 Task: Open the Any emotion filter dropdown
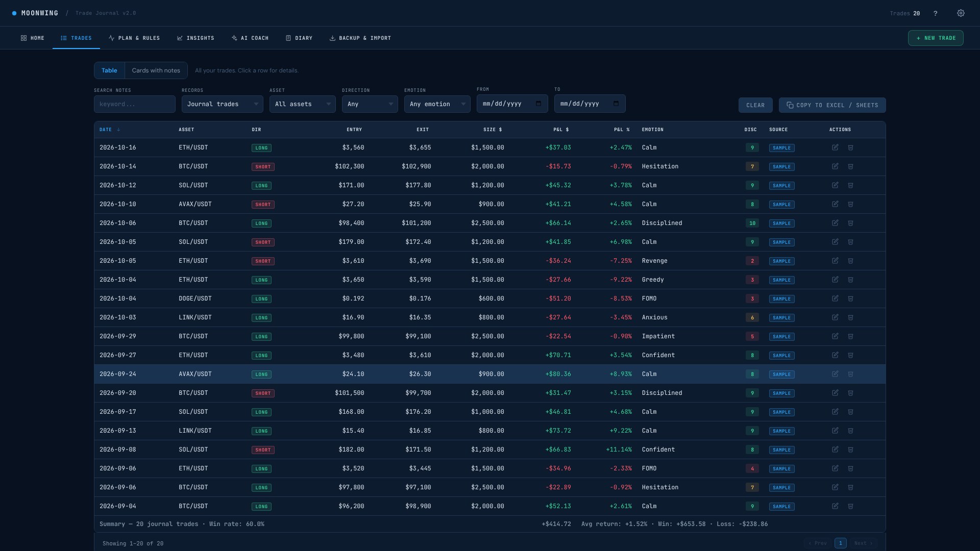pyautogui.click(x=437, y=104)
